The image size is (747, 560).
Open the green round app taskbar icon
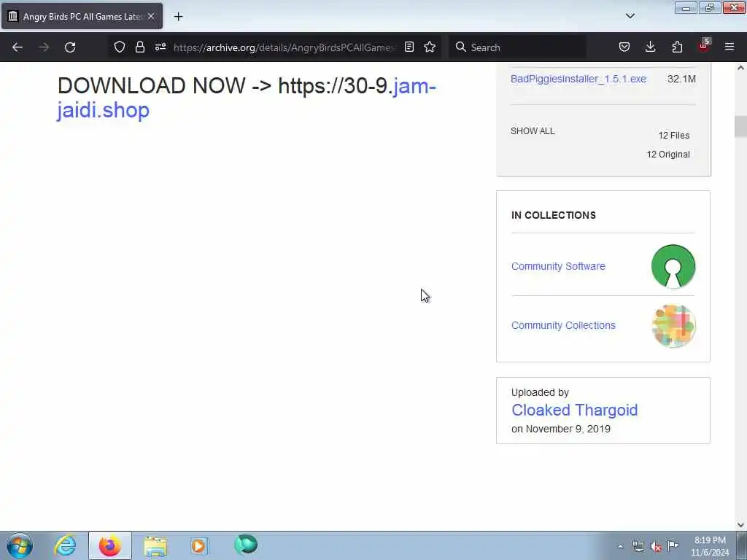pyautogui.click(x=246, y=545)
